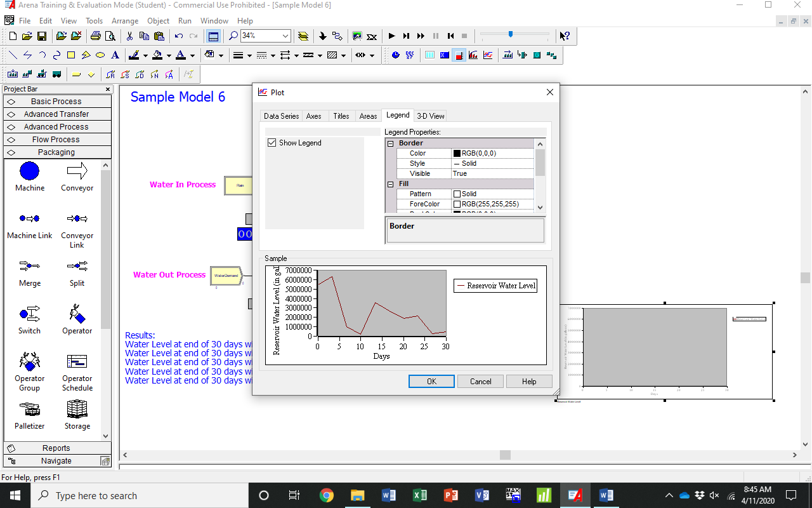Image resolution: width=812 pixels, height=508 pixels.
Task: Click the Fast-Forward simulation button
Action: (421, 36)
